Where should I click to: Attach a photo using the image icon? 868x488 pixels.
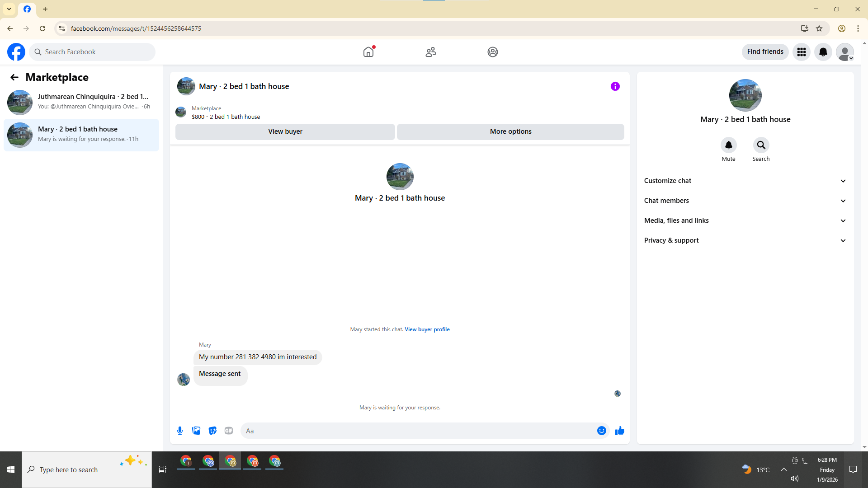[196, 431]
